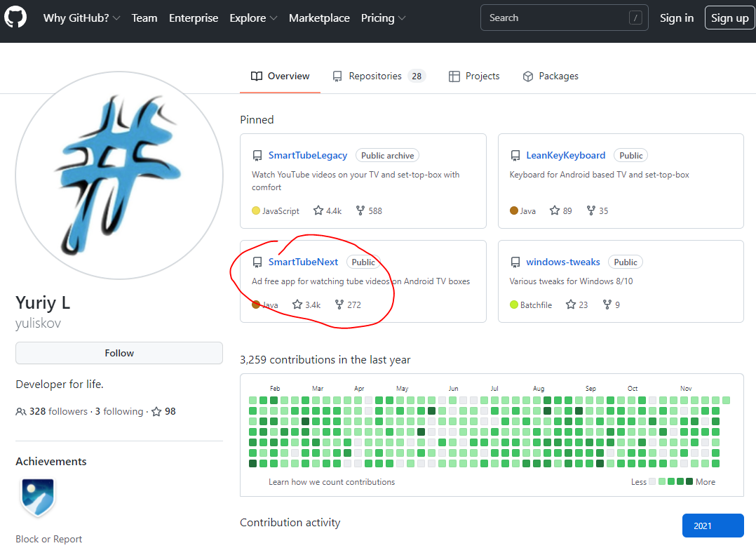Screen dimensions: 756x548
Task: Click the repo icon beside SmartTubeNext
Action: 257,262
